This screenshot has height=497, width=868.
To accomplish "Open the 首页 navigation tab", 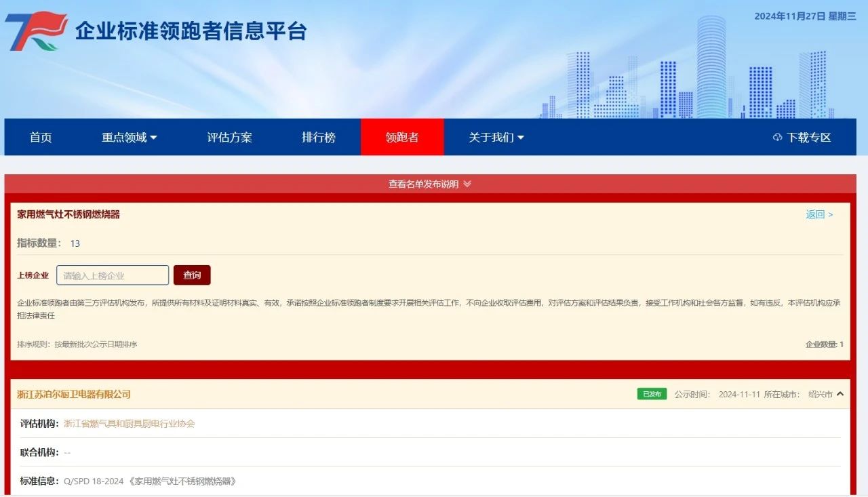I will click(x=41, y=138).
